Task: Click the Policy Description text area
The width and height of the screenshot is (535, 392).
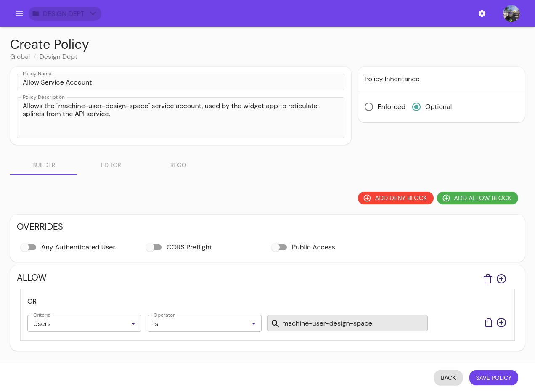Action: coord(180,117)
